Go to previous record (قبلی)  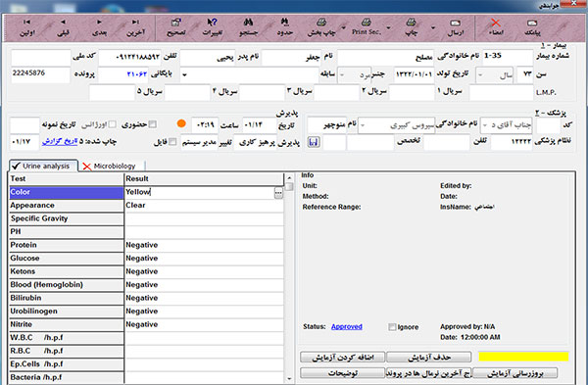point(63,27)
